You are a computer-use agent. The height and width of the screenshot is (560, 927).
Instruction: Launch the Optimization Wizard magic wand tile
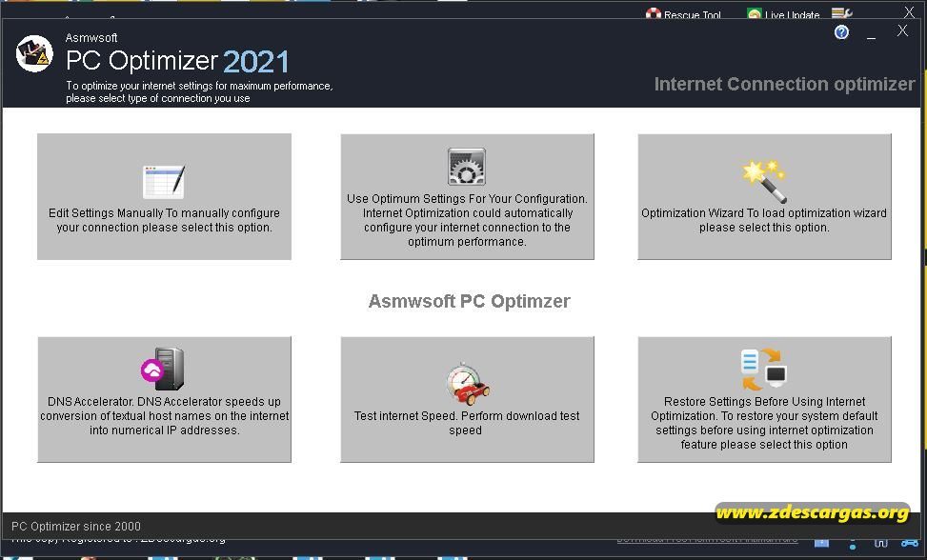(x=764, y=196)
